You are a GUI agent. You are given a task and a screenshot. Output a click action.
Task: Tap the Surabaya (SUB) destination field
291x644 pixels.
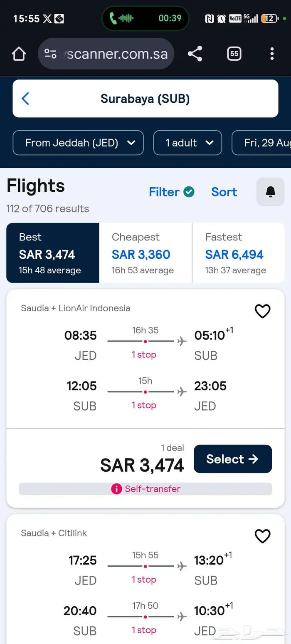145,99
